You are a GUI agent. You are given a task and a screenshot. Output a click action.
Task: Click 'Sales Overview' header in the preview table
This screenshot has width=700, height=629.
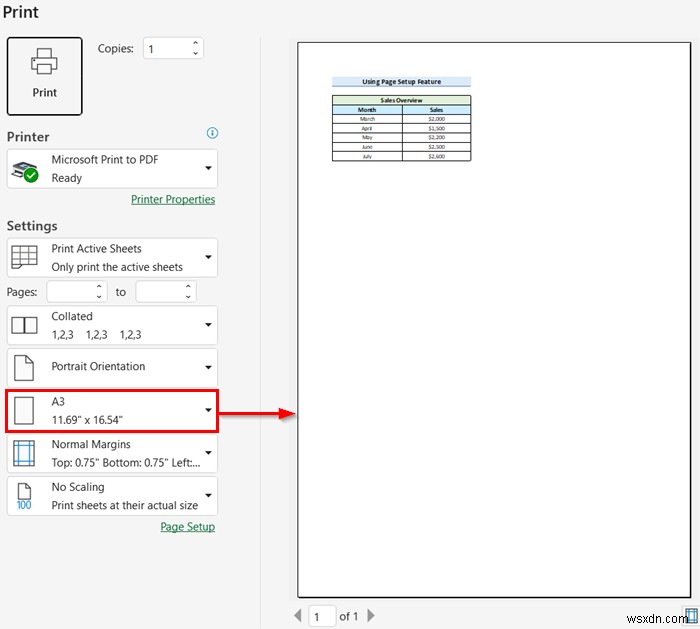pyautogui.click(x=401, y=100)
